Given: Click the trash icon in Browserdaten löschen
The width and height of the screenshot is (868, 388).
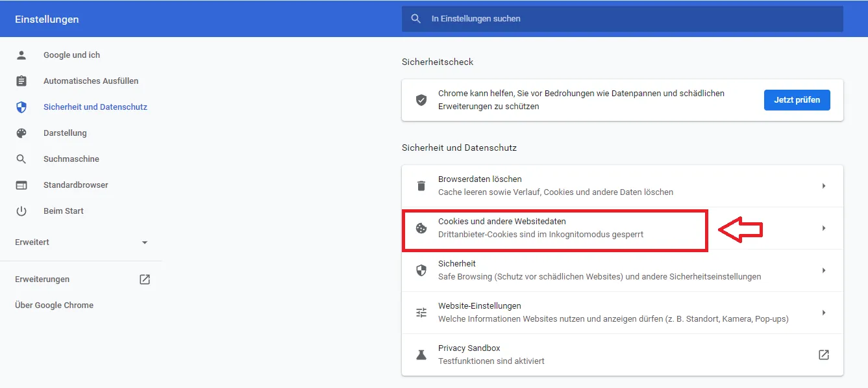Looking at the screenshot, I should point(421,186).
